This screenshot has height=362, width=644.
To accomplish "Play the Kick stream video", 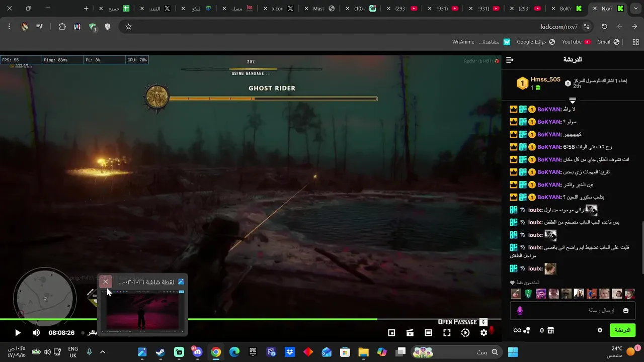I will tap(18, 332).
